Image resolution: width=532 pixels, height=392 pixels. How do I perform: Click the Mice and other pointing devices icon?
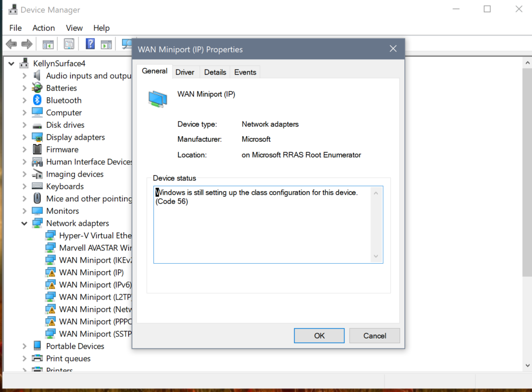click(x=37, y=198)
